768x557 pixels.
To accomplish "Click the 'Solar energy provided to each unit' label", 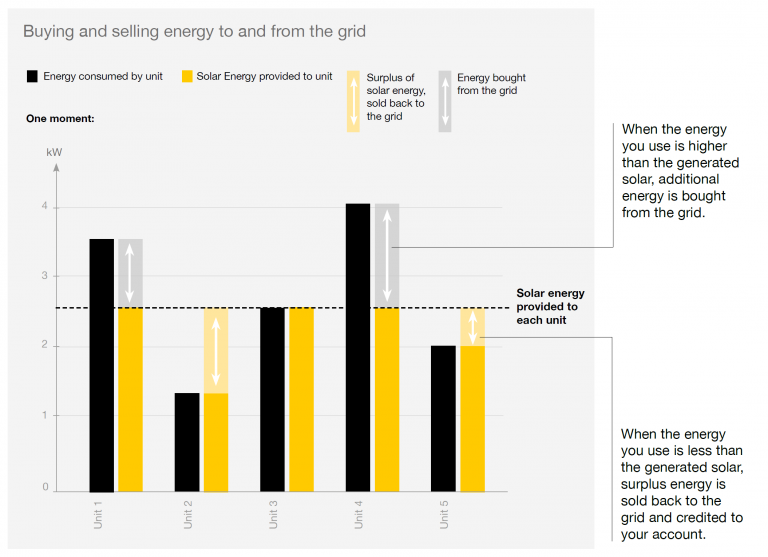I will click(551, 307).
